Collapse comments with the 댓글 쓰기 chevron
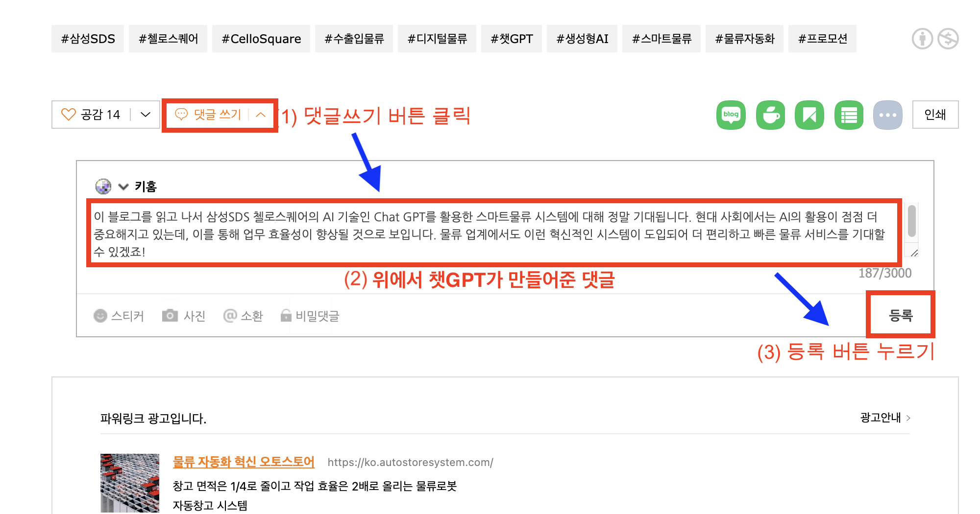The height and width of the screenshot is (514, 980). pyautogui.click(x=261, y=115)
